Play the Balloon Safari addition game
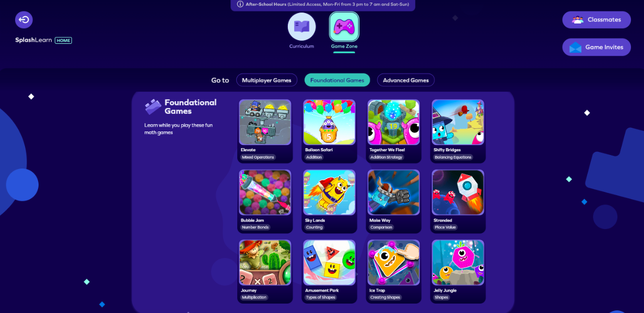 [x=329, y=122]
